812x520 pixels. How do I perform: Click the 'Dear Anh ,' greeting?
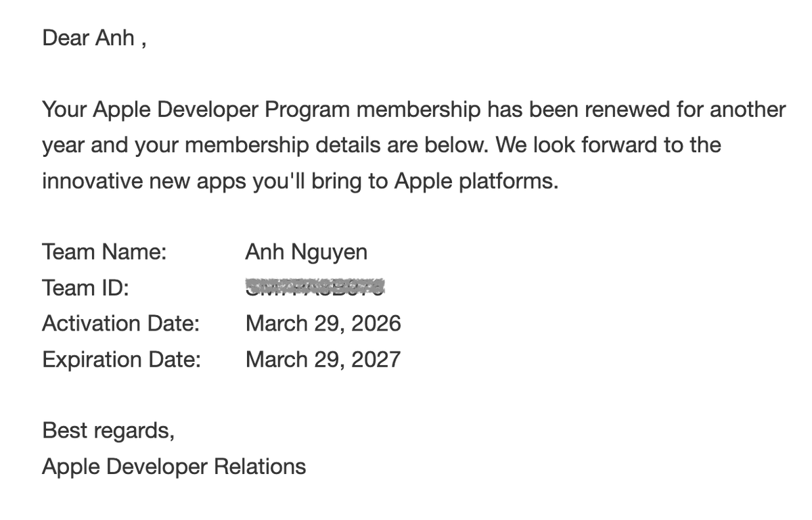click(x=94, y=38)
